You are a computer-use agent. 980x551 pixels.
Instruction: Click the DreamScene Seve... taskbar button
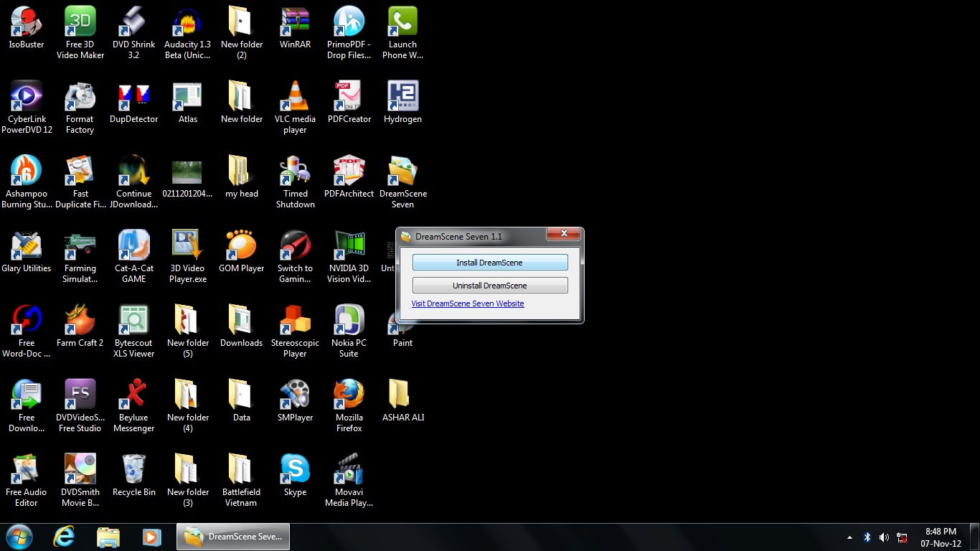coord(233,537)
